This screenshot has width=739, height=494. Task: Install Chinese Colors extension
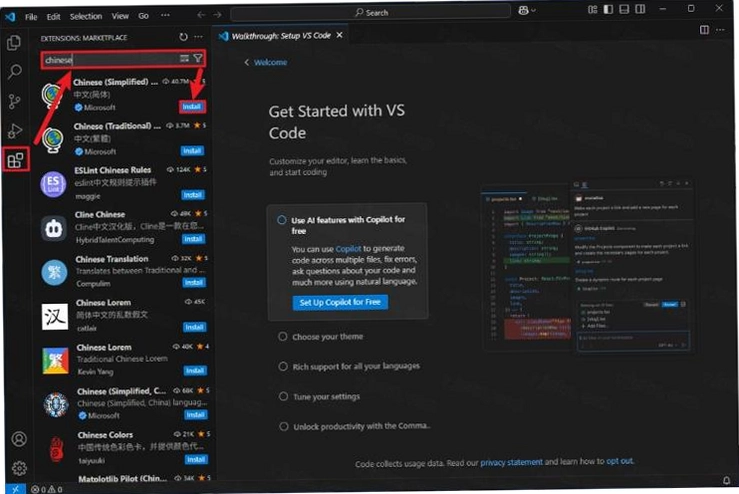click(x=196, y=459)
